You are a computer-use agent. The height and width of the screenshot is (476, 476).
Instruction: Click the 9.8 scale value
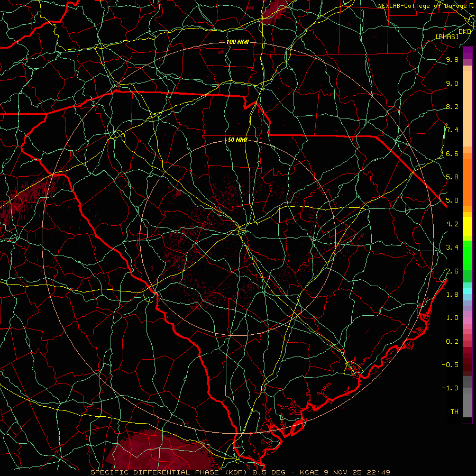tap(452, 59)
